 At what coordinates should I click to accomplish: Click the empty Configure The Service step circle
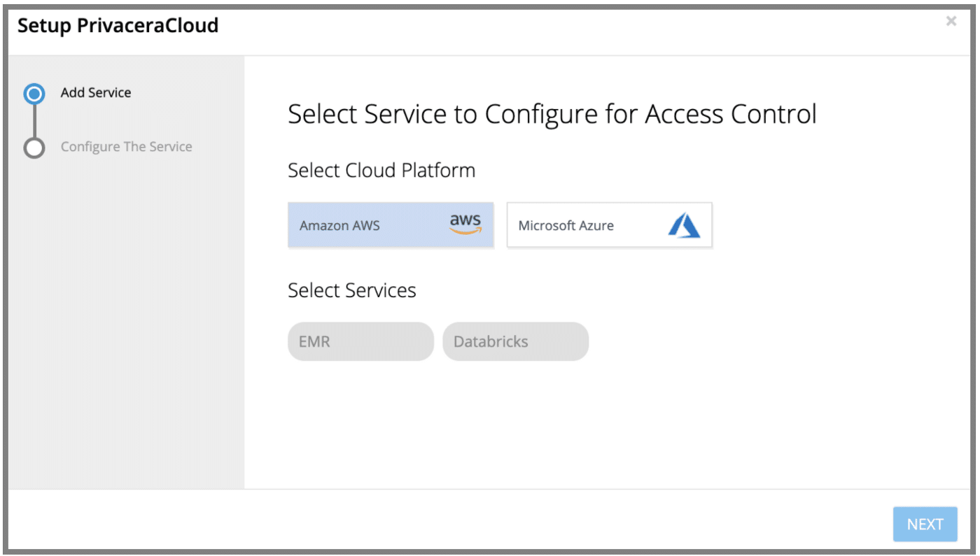coord(34,147)
